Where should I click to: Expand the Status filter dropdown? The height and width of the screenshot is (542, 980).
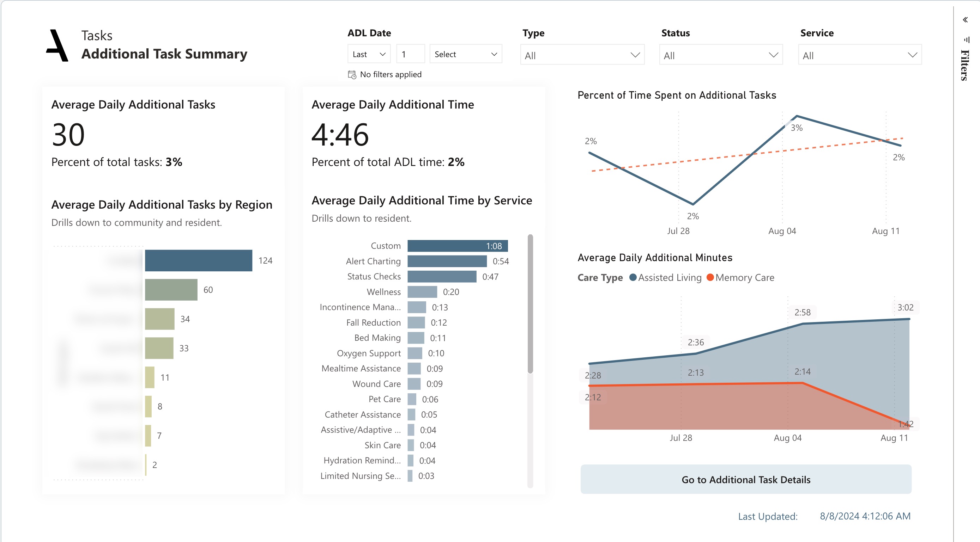pyautogui.click(x=721, y=55)
